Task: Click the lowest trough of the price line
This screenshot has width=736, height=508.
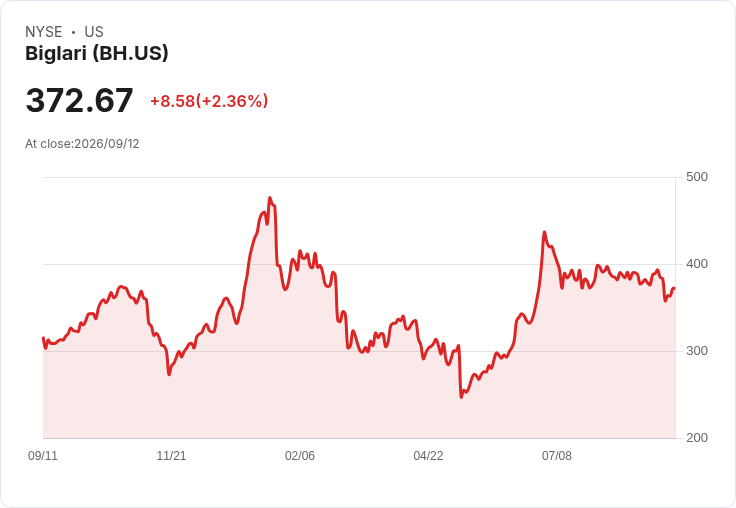Action: tap(461, 397)
